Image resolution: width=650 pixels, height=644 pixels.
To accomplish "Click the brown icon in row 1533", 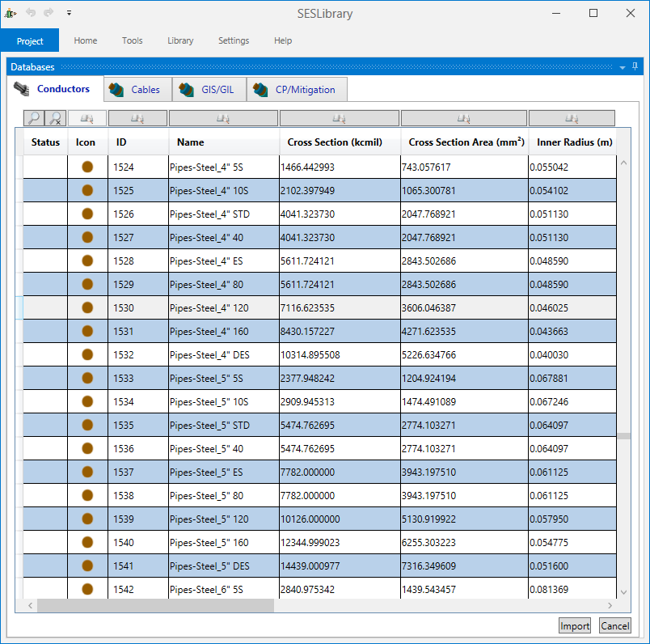I will coord(87,378).
